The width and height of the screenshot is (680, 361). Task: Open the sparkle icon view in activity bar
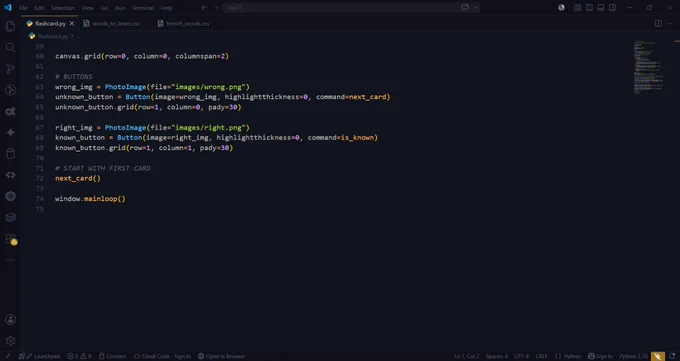(10, 132)
